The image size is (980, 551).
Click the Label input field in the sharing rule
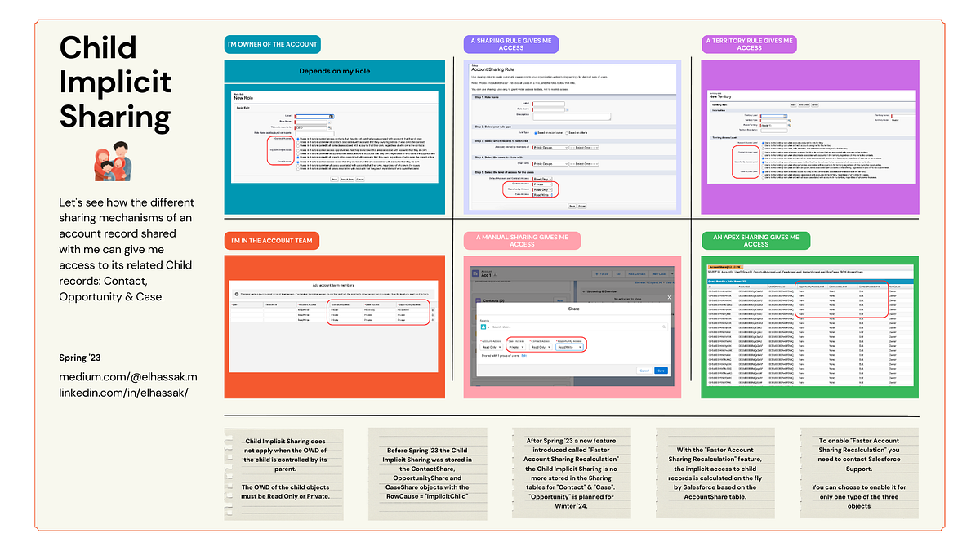tap(550, 104)
